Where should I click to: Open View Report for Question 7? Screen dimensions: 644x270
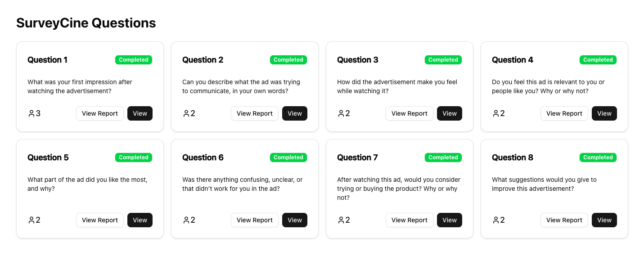(410, 220)
